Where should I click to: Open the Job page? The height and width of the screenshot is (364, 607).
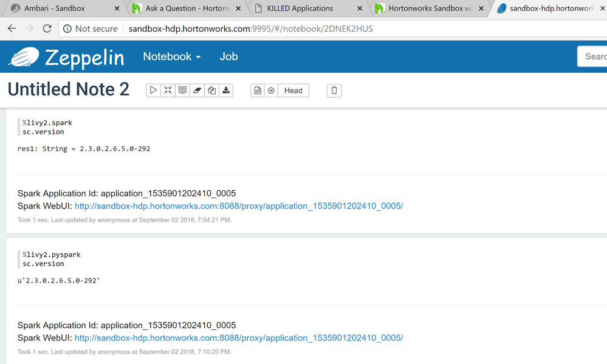pos(229,57)
